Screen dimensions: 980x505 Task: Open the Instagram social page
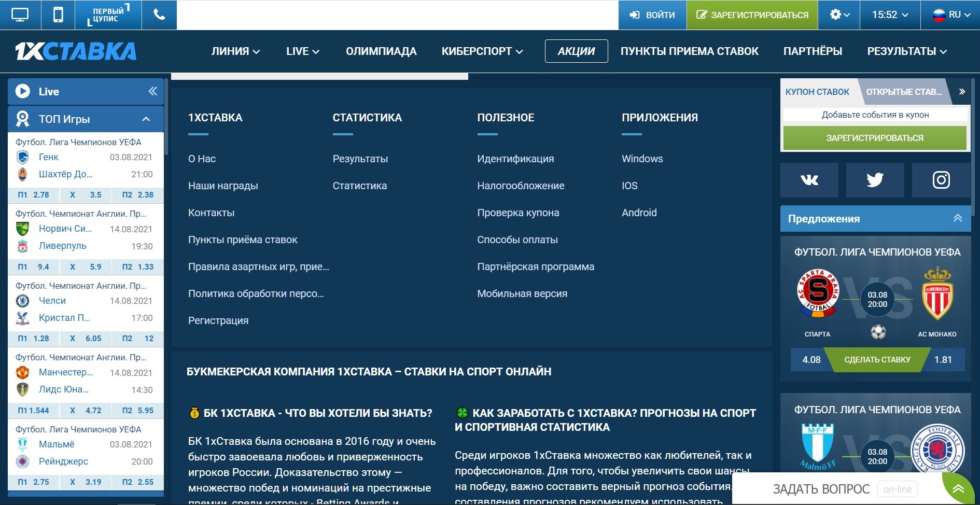941,180
